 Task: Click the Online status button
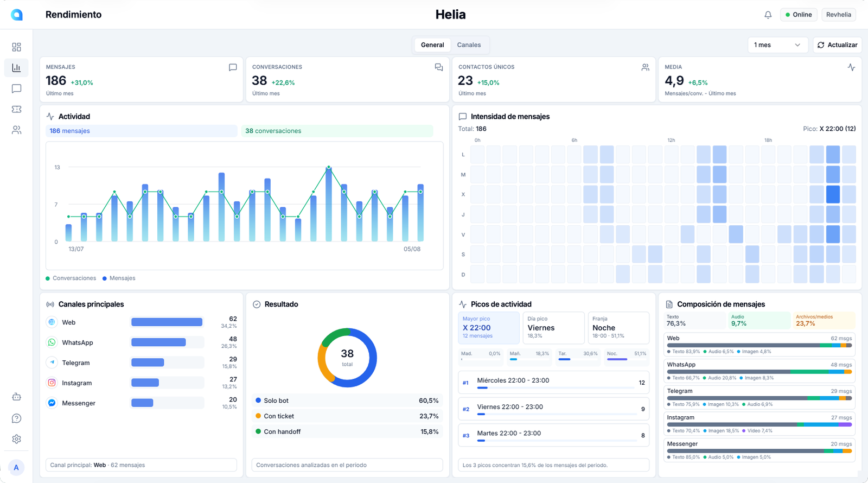799,15
